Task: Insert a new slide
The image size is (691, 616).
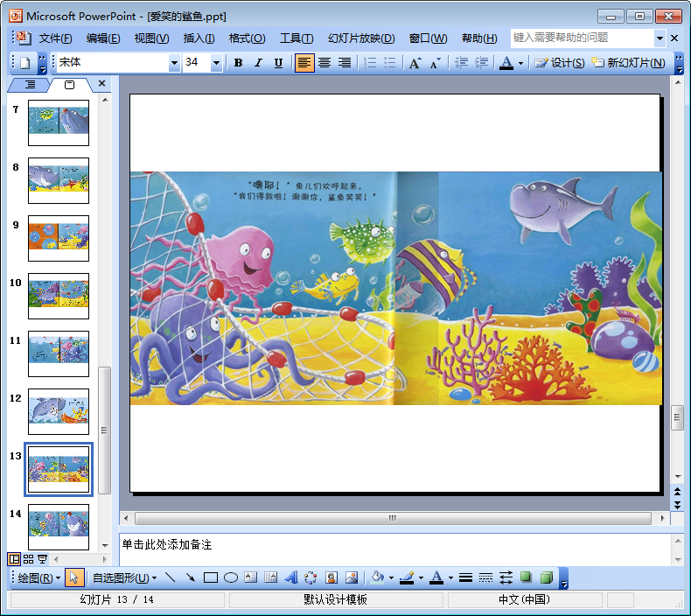Action: pos(628,63)
